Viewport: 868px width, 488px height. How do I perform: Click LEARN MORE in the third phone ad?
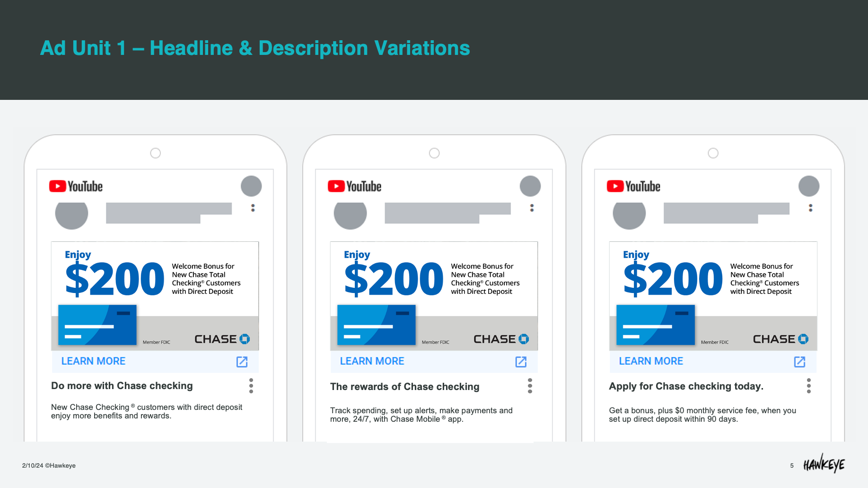(651, 361)
